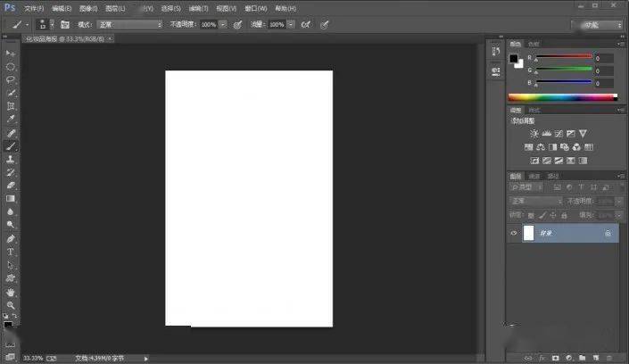Hide the 背景 layer using eye icon

click(514, 233)
